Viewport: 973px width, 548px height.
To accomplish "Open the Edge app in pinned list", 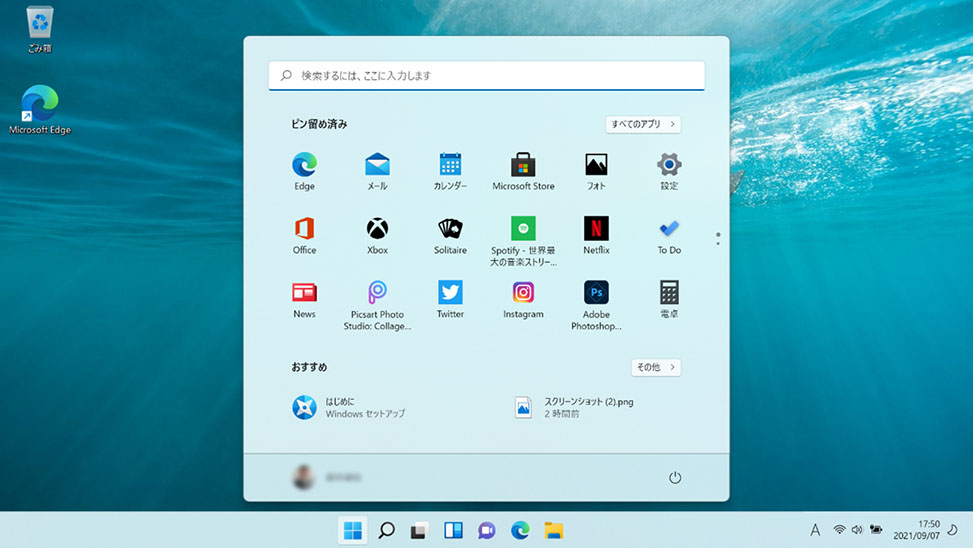I will (304, 171).
